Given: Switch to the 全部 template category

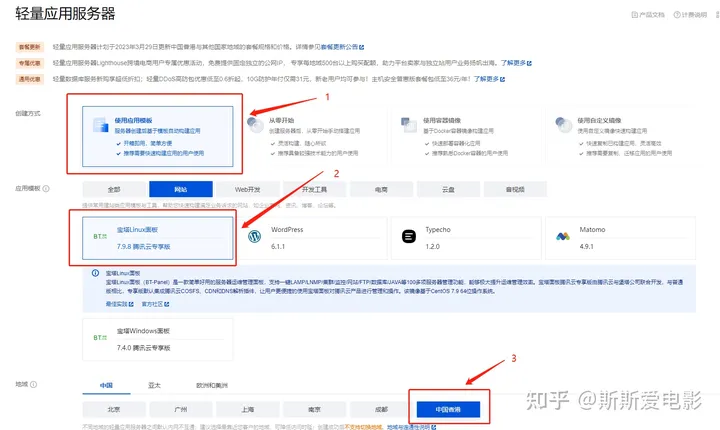Looking at the screenshot, I should coord(114,189).
